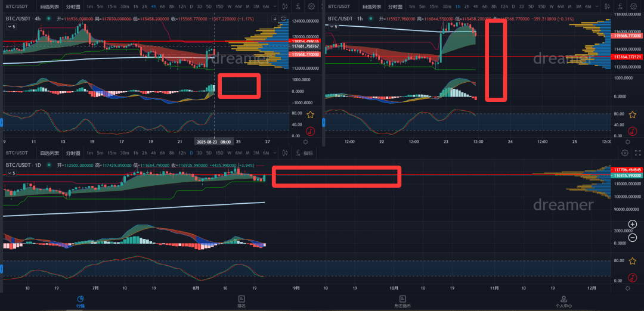The height and width of the screenshot is (311, 644).
Task: Select 30m timeframe in 1D chart toolbar
Action: tap(125, 153)
